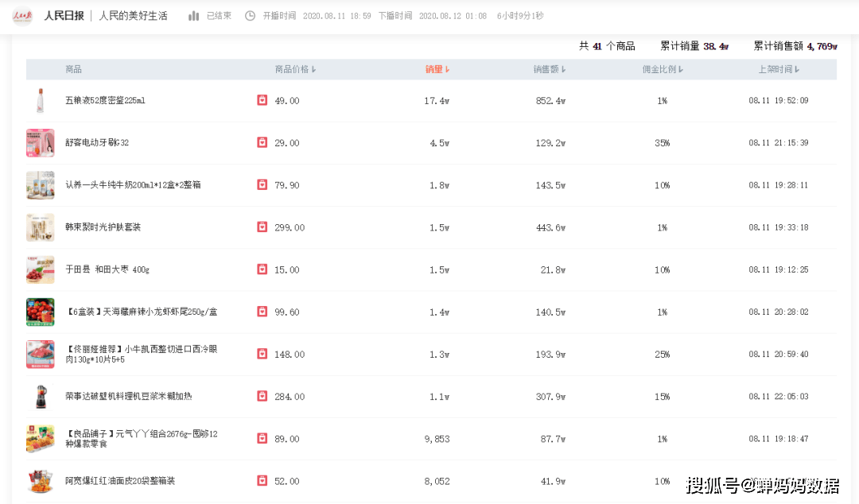
Task: Click the price 299.00 cell
Action: 290,227
